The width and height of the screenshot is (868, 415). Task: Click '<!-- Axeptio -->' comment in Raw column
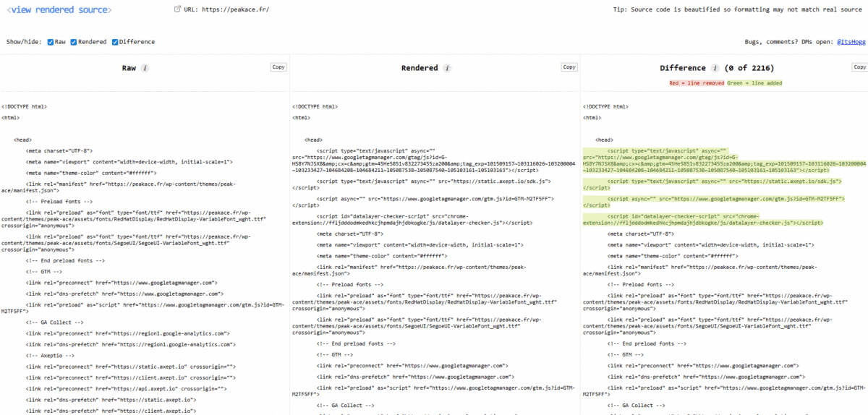tap(51, 356)
